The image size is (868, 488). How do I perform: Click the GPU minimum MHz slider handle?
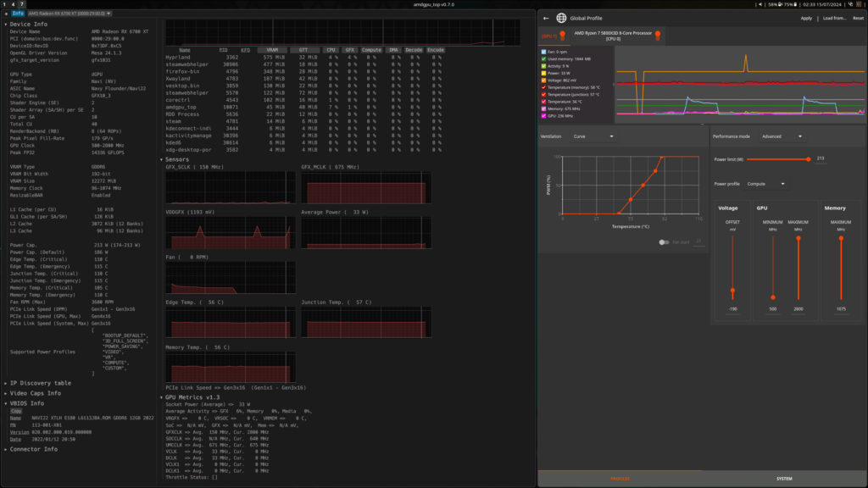(773, 297)
